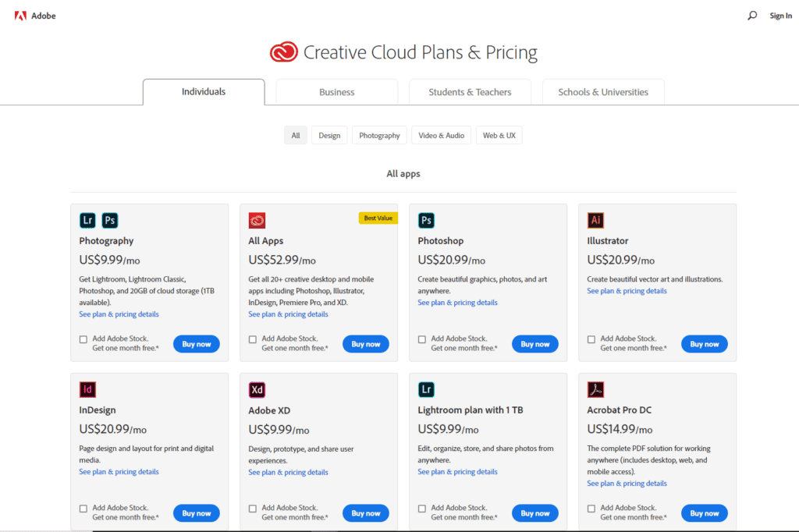Screen dimensions: 799x532
Task: See plan & pricing details for All Apps
Action: [289, 314]
